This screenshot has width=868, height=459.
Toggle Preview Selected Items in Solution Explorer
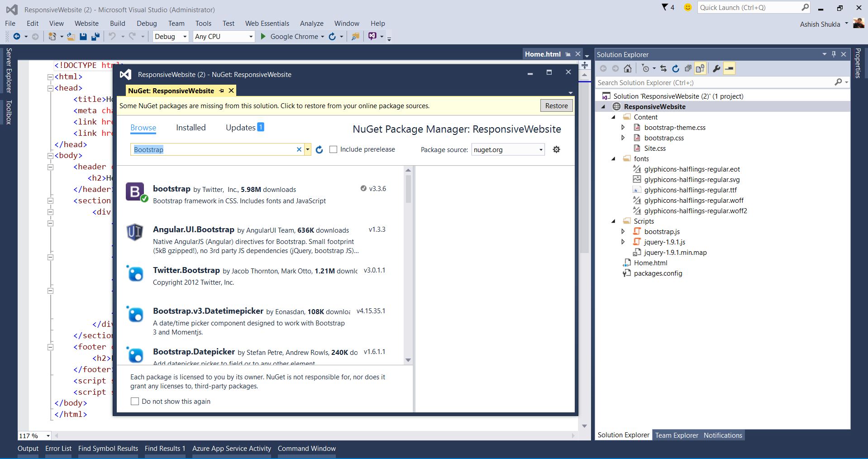click(729, 68)
